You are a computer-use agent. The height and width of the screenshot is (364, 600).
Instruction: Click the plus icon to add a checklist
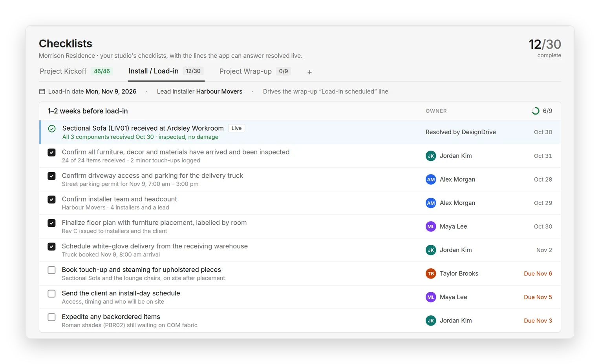coord(309,72)
